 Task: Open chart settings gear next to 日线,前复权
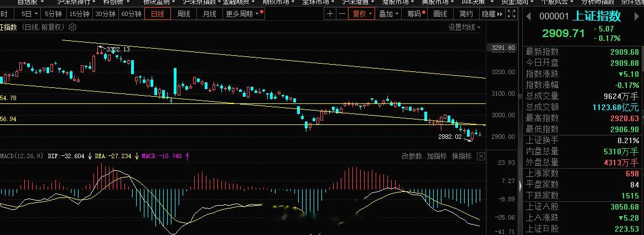[72, 28]
